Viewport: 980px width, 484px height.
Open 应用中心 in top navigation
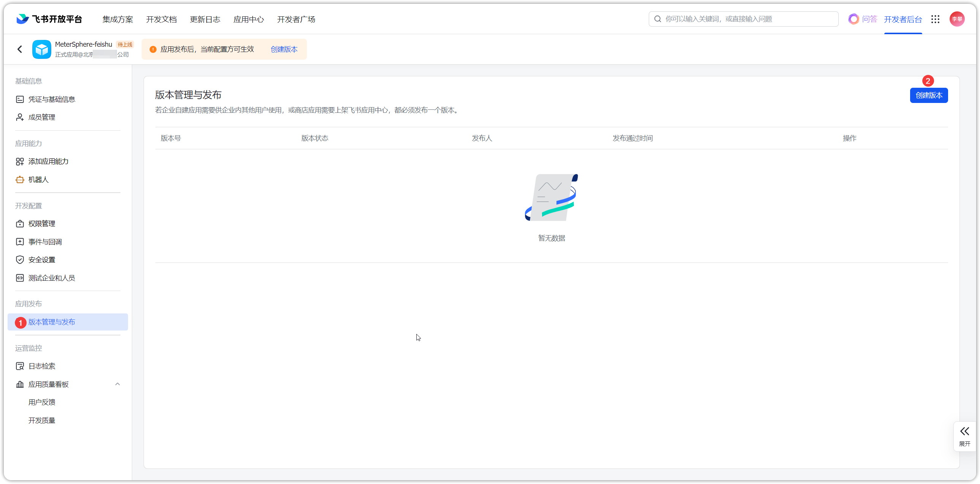249,19
